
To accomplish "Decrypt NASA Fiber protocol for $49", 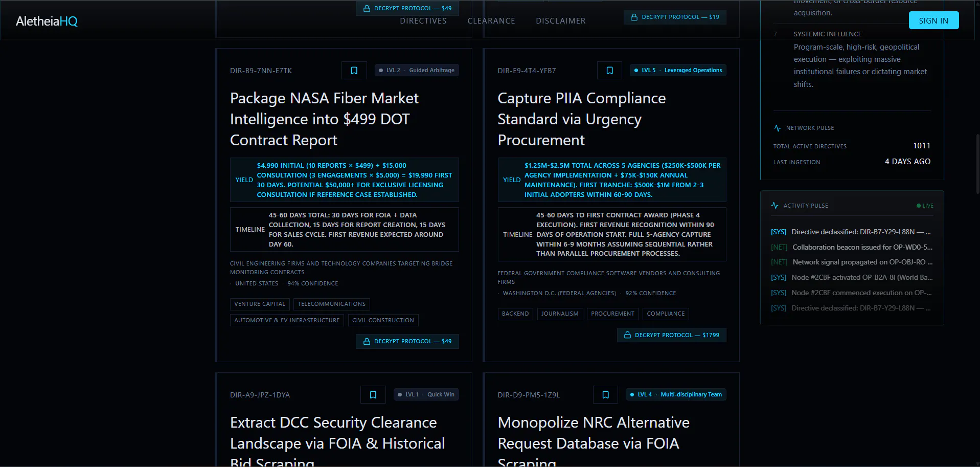I will 407,341.
